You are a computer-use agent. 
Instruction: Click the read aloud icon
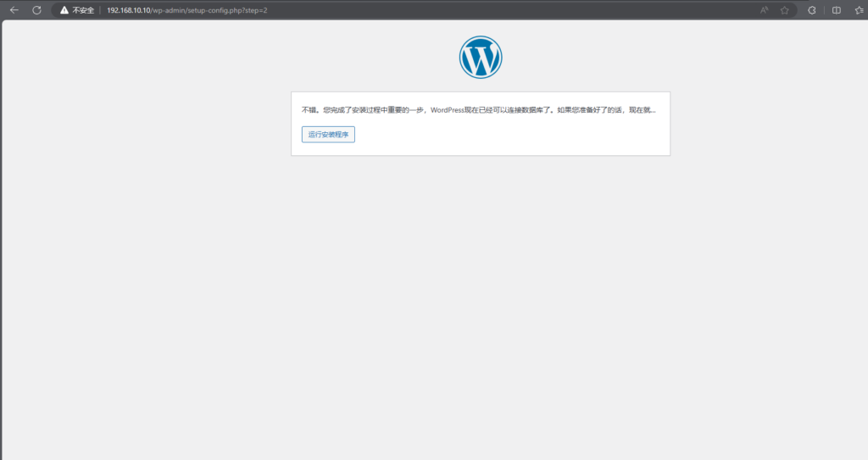pyautogui.click(x=764, y=10)
